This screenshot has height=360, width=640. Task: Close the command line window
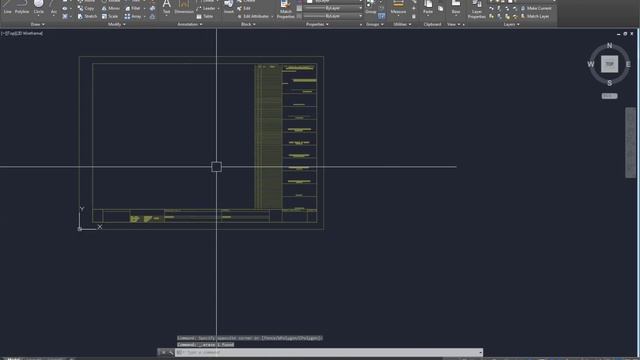click(x=163, y=352)
